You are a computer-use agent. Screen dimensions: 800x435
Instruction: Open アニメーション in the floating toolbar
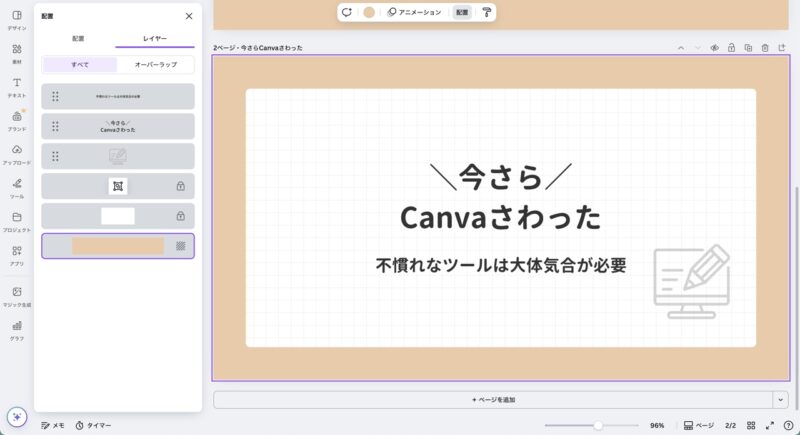tap(414, 12)
